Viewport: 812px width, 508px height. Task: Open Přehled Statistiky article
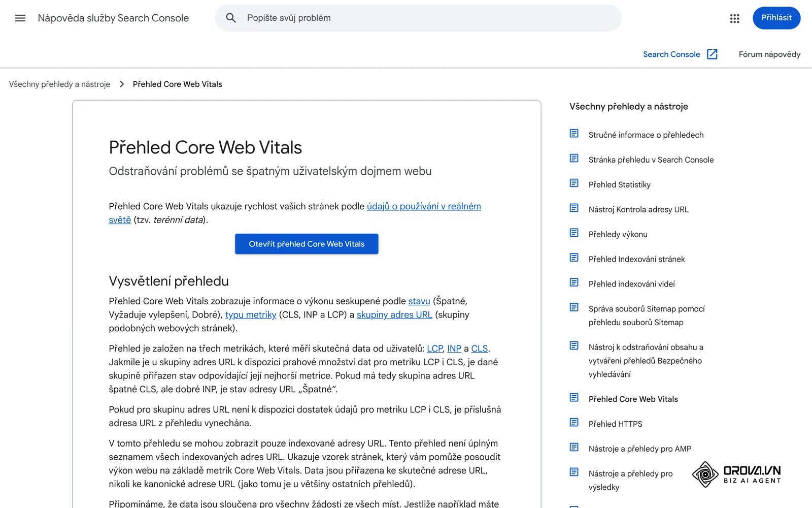[x=620, y=185]
